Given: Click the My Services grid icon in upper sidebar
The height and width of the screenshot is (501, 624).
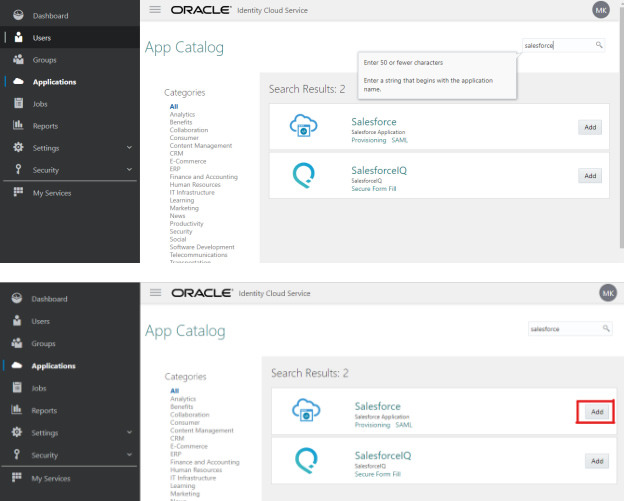Looking at the screenshot, I should (x=18, y=193).
